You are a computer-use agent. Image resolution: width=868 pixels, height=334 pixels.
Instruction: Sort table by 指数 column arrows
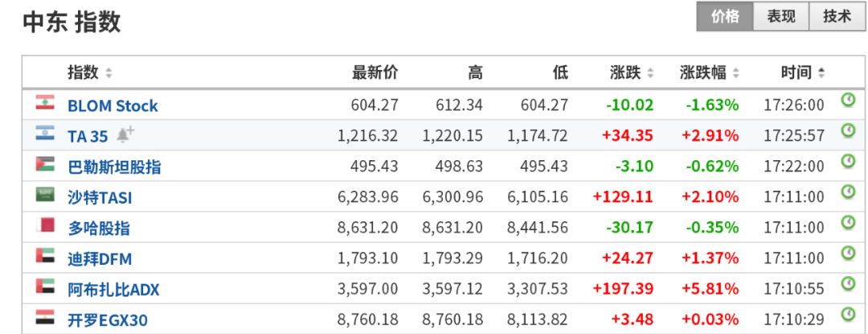(x=108, y=73)
